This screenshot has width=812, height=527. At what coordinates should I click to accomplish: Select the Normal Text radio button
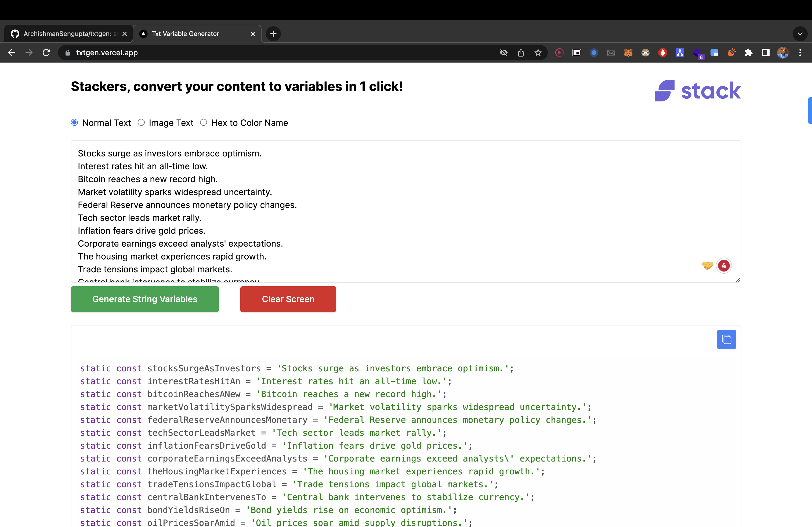pyautogui.click(x=74, y=122)
